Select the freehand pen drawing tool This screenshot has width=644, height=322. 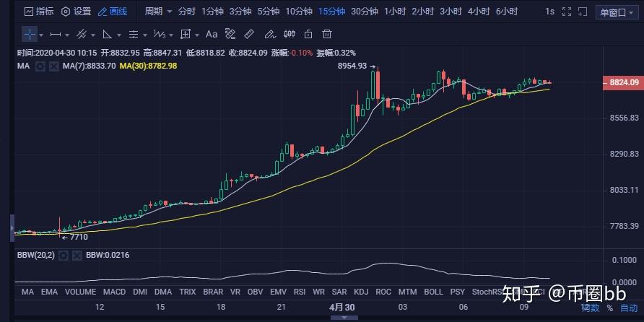coord(269,35)
